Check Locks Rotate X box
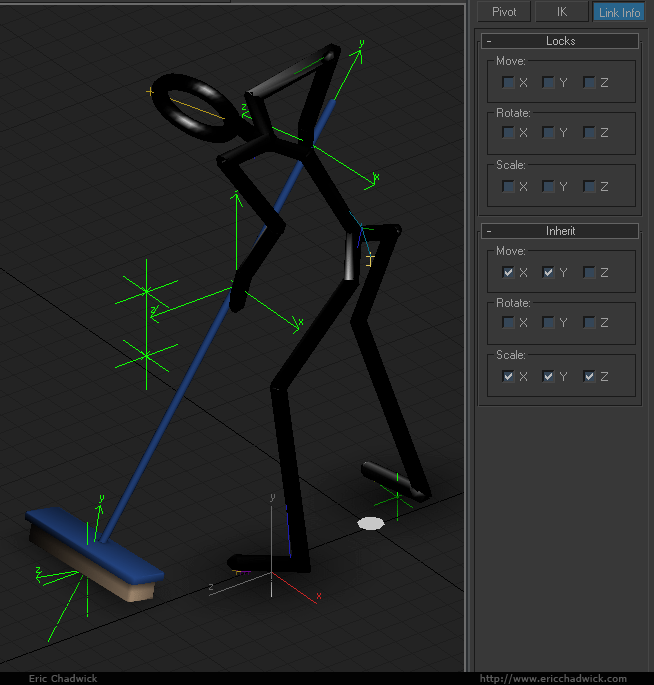654x685 pixels. pyautogui.click(x=508, y=132)
